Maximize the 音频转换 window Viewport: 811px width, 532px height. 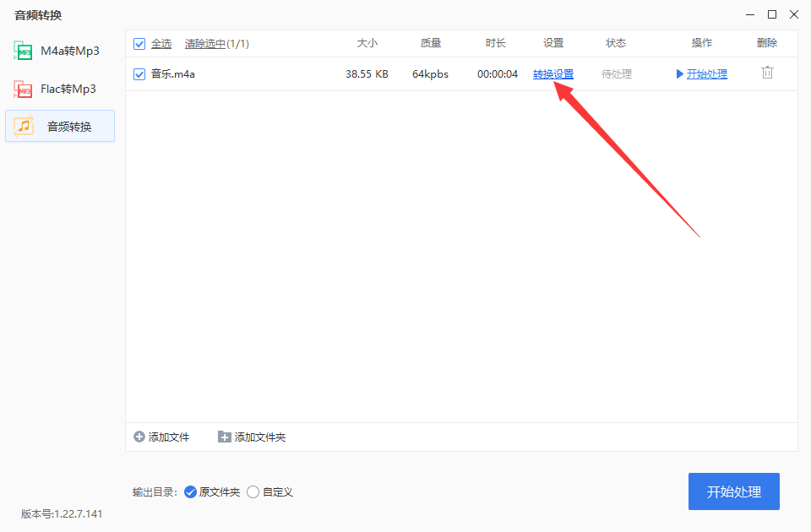click(771, 14)
